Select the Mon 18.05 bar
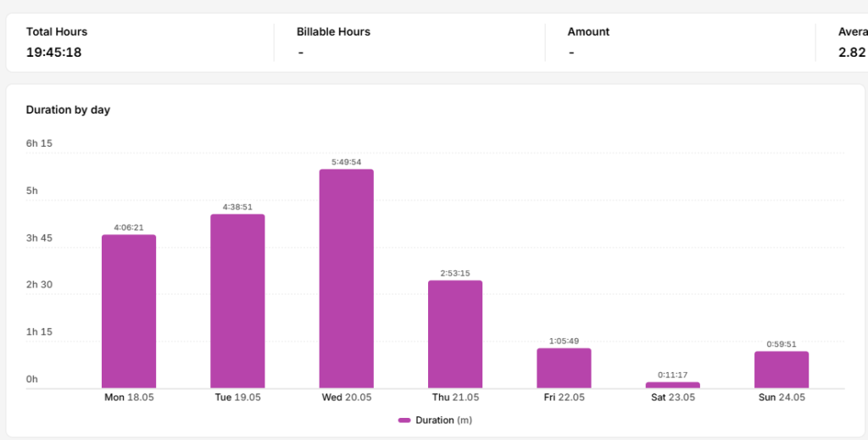The height and width of the screenshot is (440, 868). pyautogui.click(x=129, y=312)
